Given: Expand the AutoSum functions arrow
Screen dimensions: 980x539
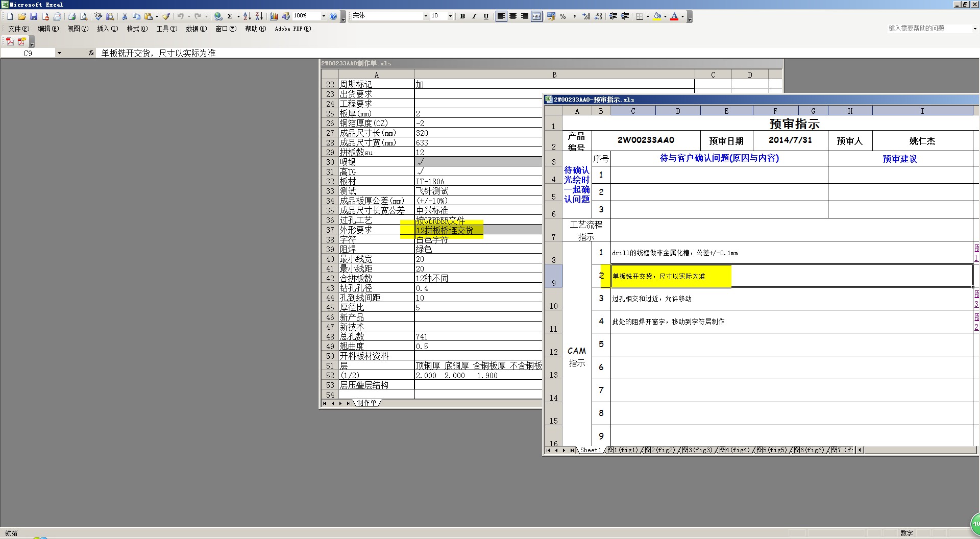Looking at the screenshot, I should click(x=238, y=16).
